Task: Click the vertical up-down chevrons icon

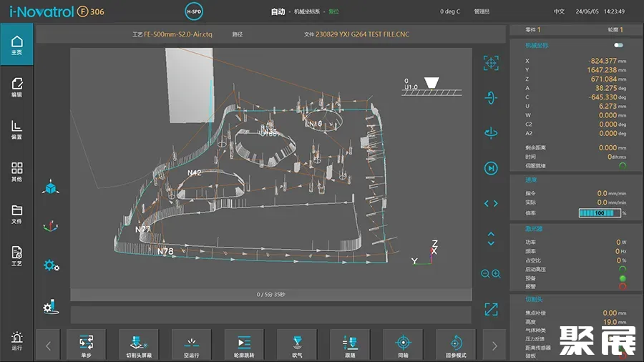Action: point(491,238)
